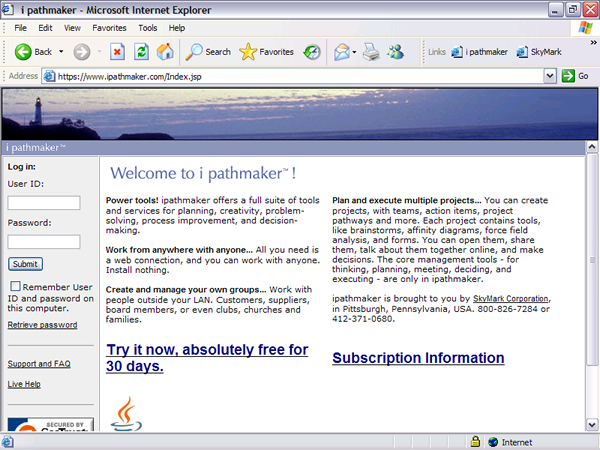Open the Retrieve password link

(42, 325)
